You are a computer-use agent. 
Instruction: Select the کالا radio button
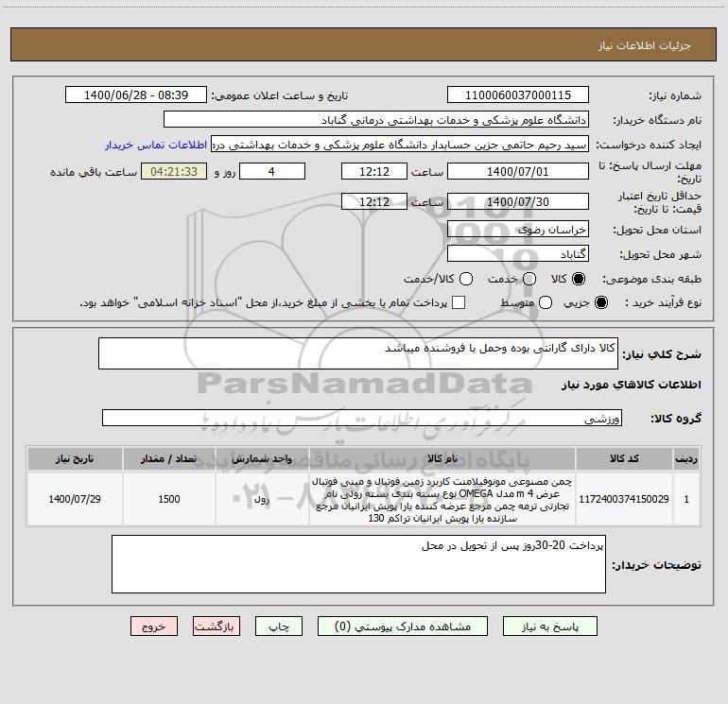579,279
